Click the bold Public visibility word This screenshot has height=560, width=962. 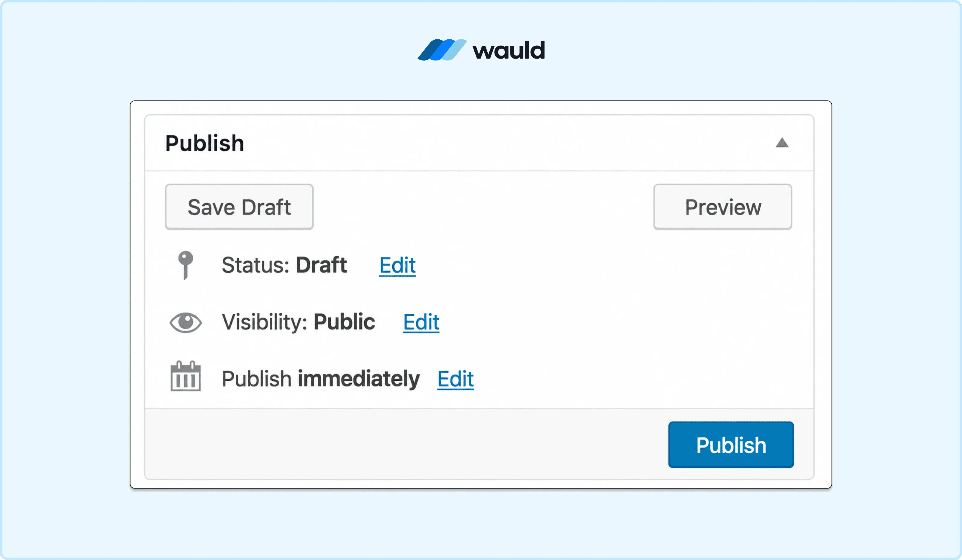point(344,322)
